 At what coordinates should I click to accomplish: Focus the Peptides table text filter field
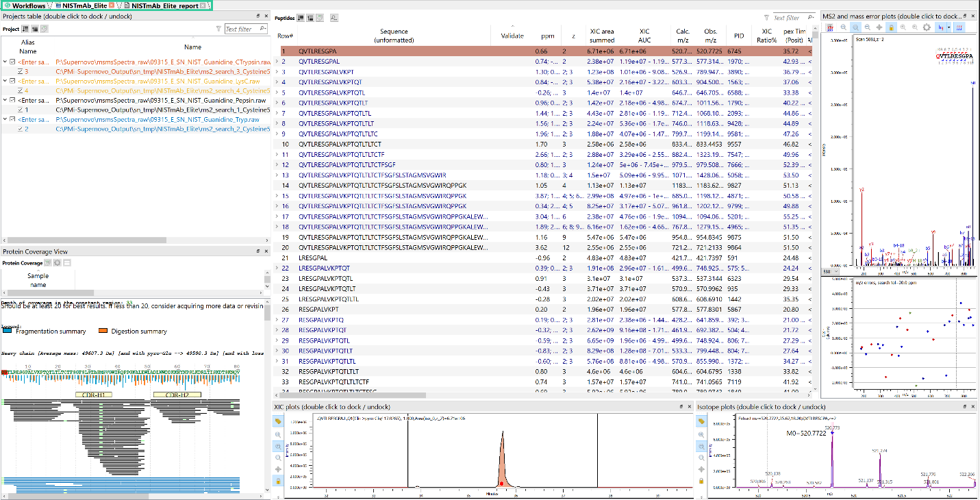tap(793, 18)
